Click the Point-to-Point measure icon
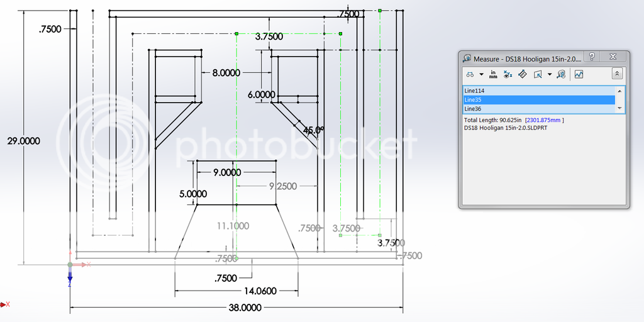The height and width of the screenshot is (322, 644). click(523, 74)
